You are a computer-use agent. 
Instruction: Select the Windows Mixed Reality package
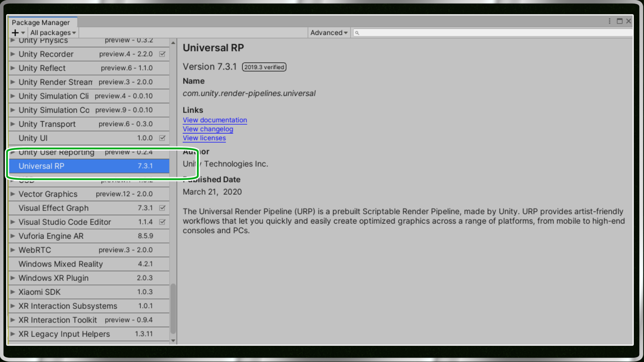(x=89, y=264)
